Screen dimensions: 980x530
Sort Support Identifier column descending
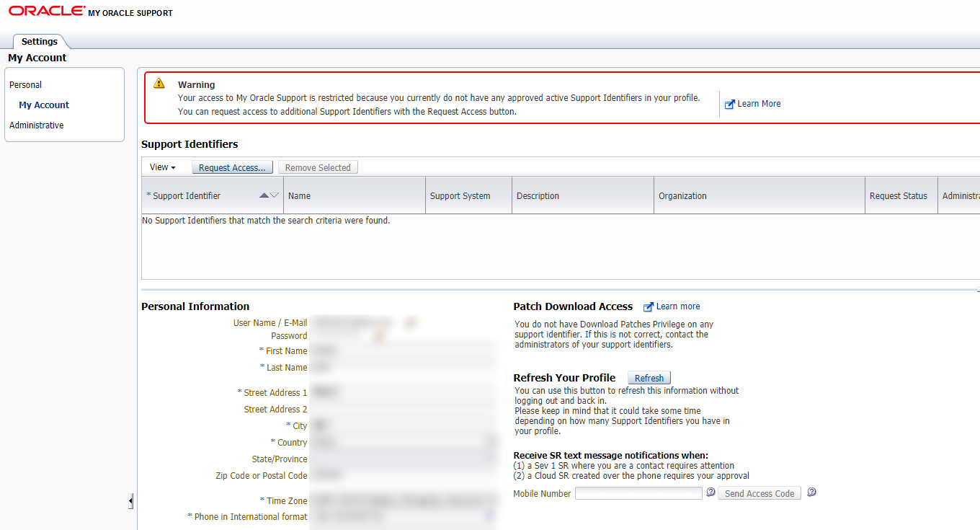coord(275,195)
